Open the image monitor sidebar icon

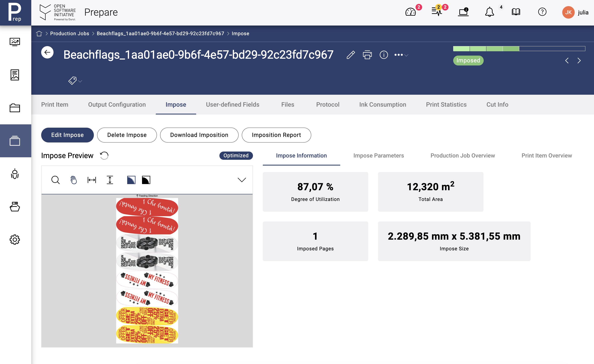click(x=15, y=42)
